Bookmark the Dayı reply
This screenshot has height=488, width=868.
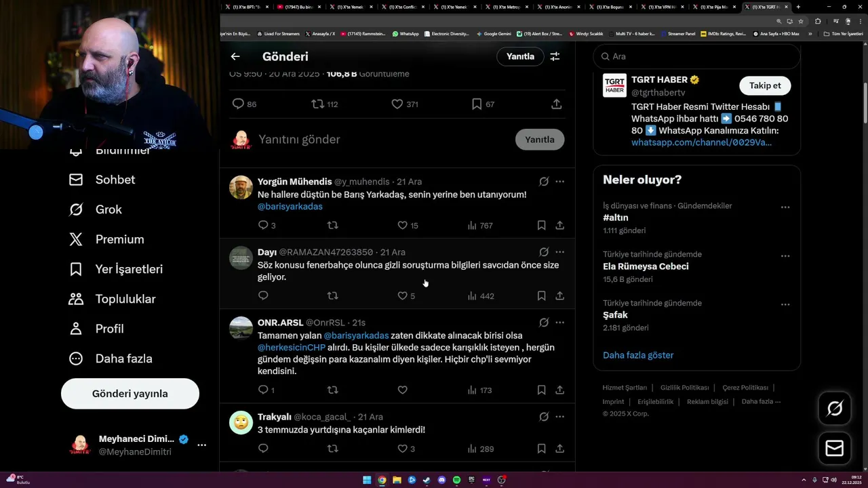[x=541, y=296]
